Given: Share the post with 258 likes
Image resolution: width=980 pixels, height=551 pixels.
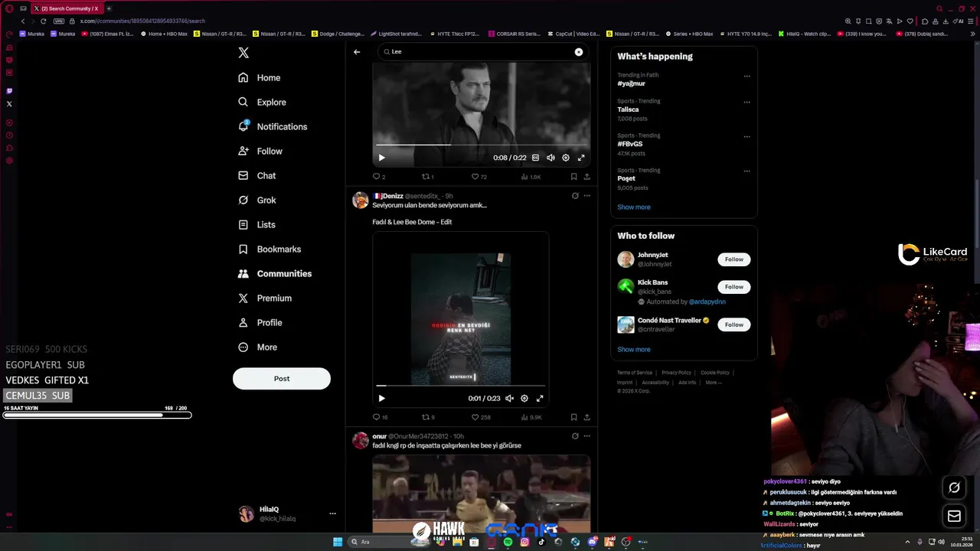Looking at the screenshot, I should tap(587, 417).
